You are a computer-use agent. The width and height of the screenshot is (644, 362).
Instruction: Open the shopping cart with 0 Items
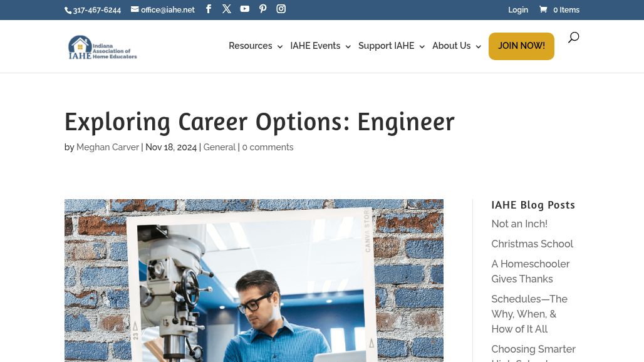(x=559, y=10)
